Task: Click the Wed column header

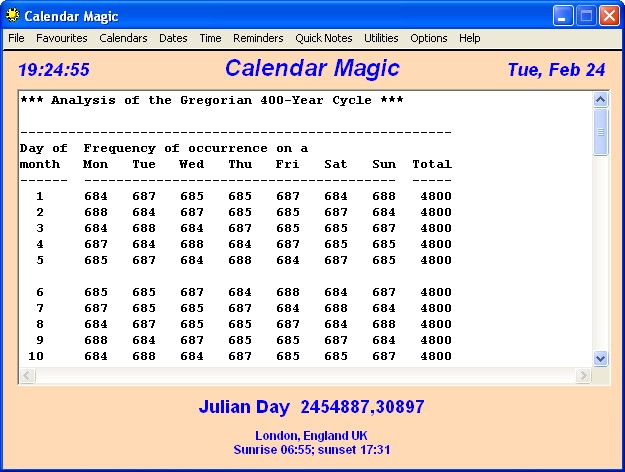Action: point(192,164)
